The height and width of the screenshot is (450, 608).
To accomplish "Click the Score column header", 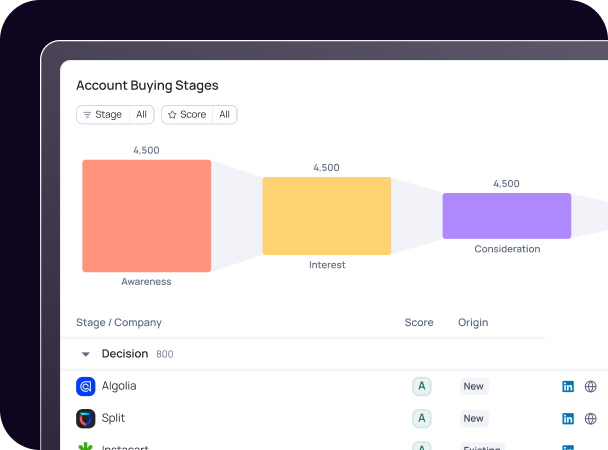I will pos(419,322).
